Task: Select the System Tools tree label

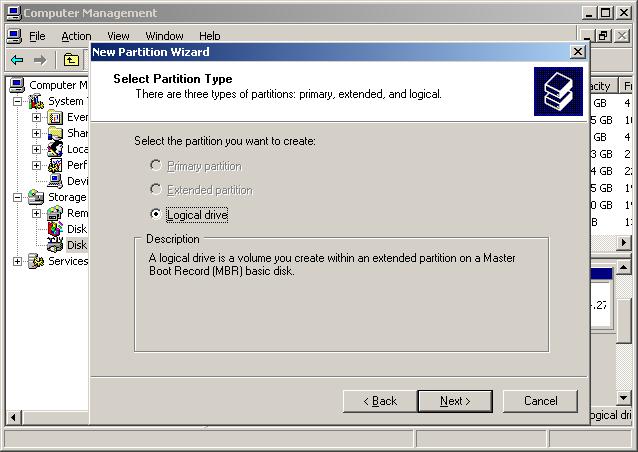Action: click(x=68, y=101)
